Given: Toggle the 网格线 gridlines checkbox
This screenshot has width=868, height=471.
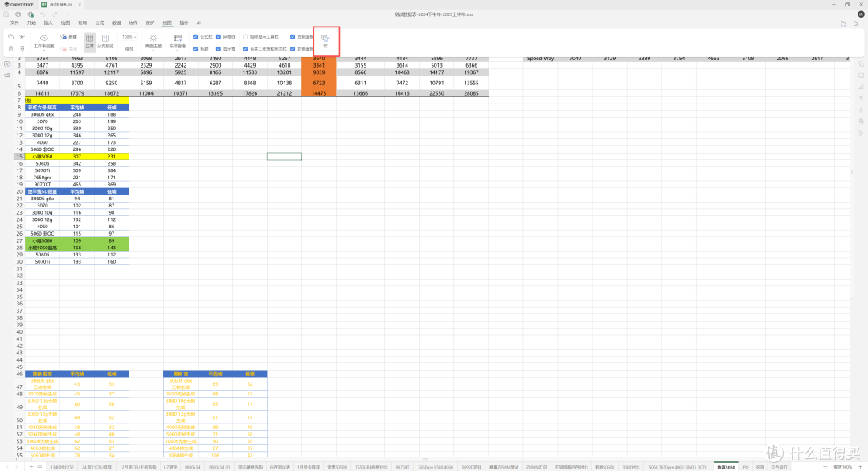Looking at the screenshot, I should (x=219, y=37).
